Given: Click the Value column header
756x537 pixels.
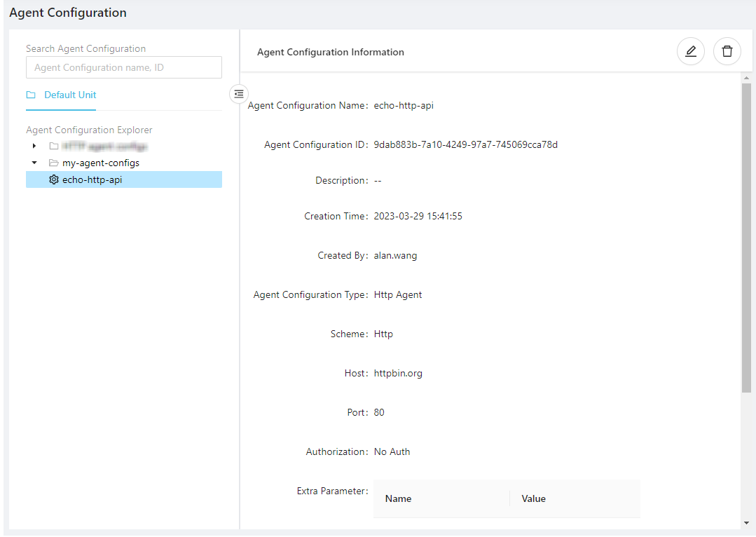Looking at the screenshot, I should click(x=533, y=499).
